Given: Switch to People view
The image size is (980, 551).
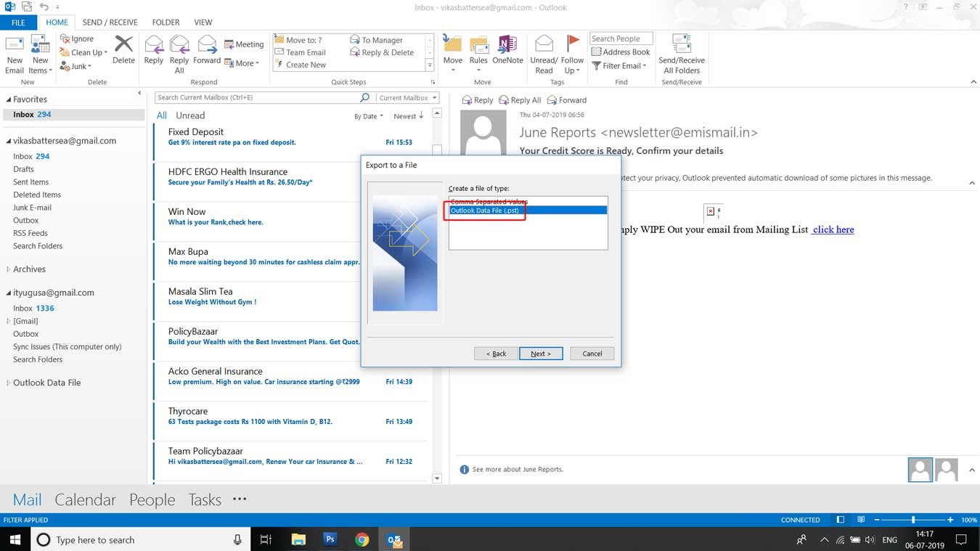Looking at the screenshot, I should click(152, 499).
